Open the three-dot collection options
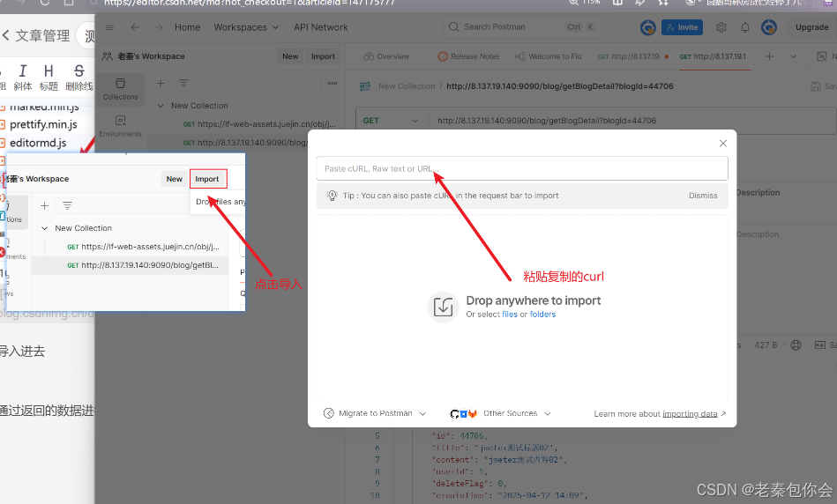Screen dimensions: 837x504 pyautogui.click(x=332, y=83)
